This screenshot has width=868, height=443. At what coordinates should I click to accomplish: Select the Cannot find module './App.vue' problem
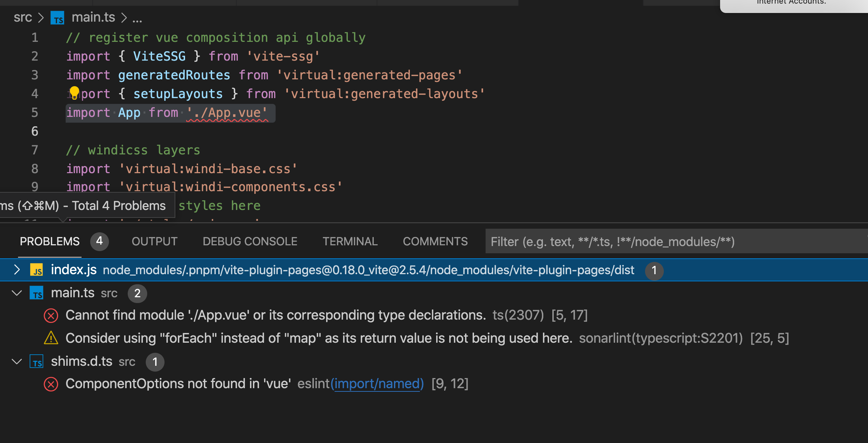click(434, 315)
